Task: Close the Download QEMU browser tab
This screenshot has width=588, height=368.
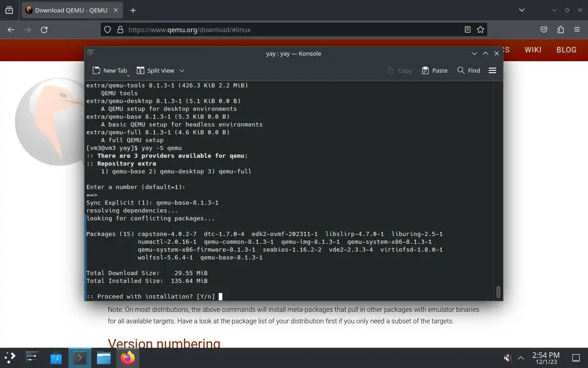Action: tap(115, 10)
